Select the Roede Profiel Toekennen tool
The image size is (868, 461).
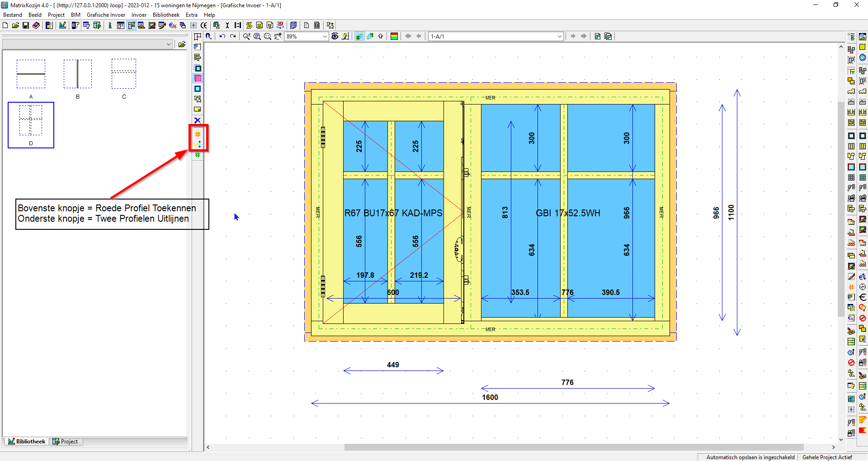pos(198,133)
